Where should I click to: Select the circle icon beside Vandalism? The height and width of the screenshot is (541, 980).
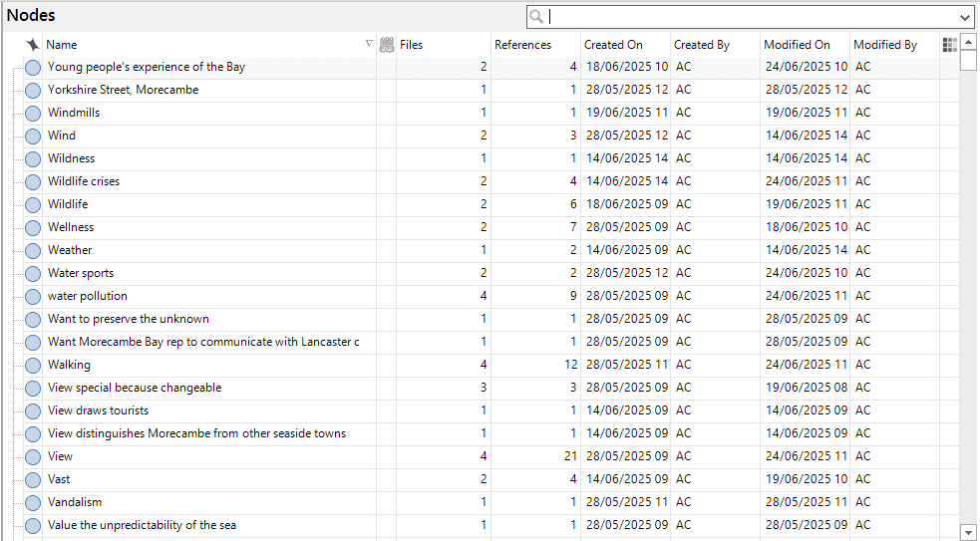pyautogui.click(x=33, y=502)
